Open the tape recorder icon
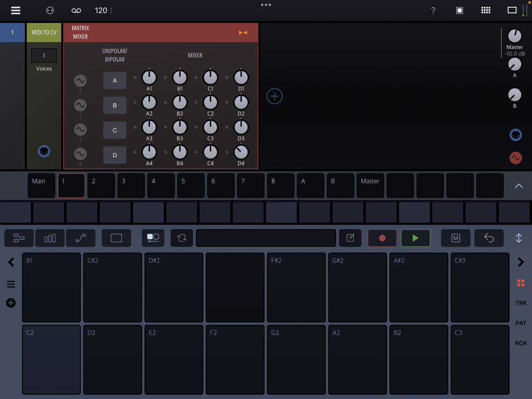The width and height of the screenshot is (532, 399). pos(76,10)
